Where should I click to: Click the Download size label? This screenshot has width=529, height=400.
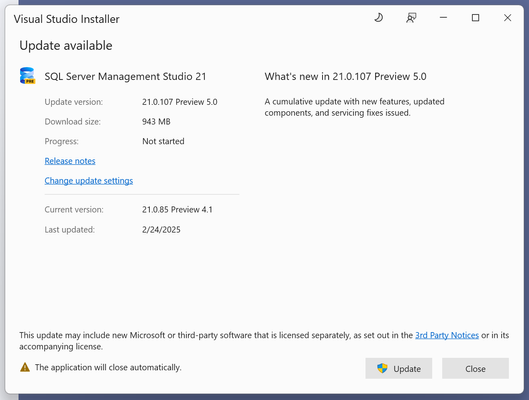pos(73,121)
